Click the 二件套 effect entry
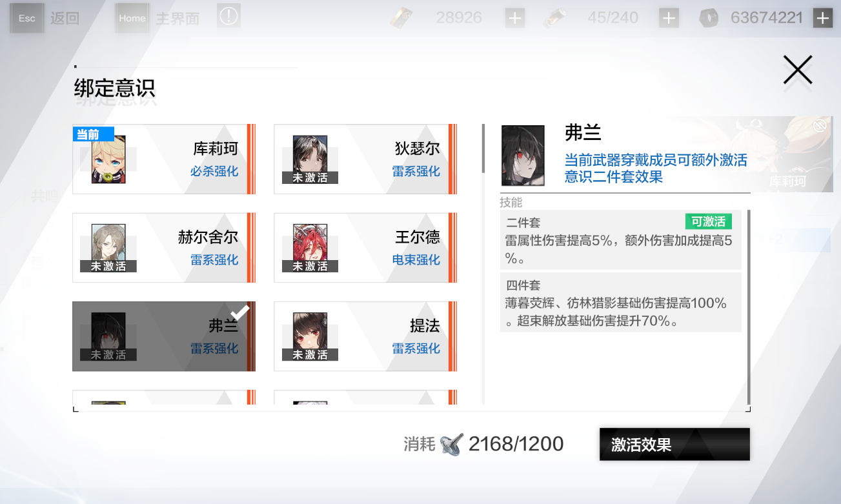Image resolution: width=841 pixels, height=504 pixels. pos(621,240)
